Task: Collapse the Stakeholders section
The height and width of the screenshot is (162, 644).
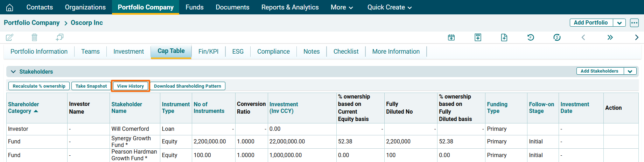Action: pos(13,72)
